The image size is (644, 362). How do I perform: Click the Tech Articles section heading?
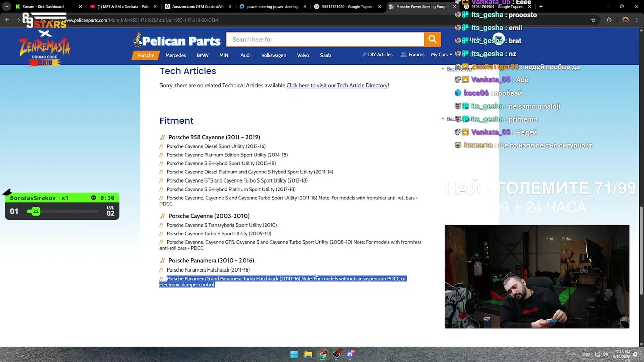tap(188, 71)
